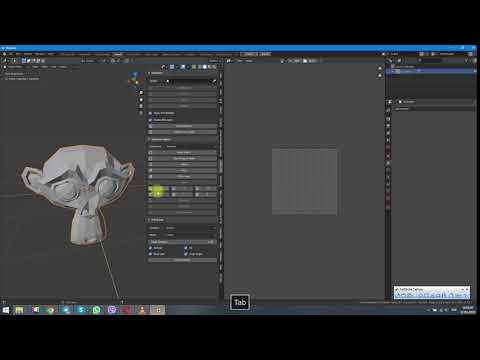Click the UV grid square in the image editor
480x360 pixels.
(x=304, y=182)
